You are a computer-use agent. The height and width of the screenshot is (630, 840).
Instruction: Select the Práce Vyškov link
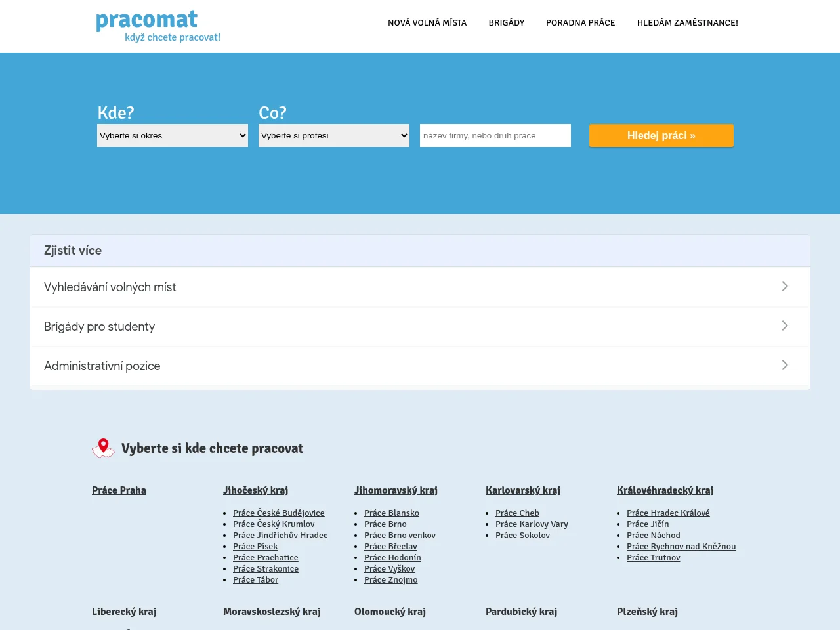click(x=389, y=569)
